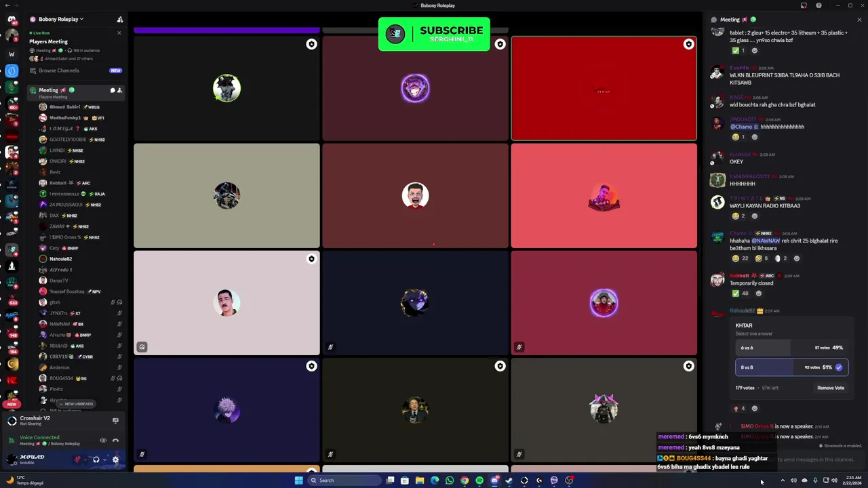Image resolution: width=868 pixels, height=488 pixels.
Task: Disconnect from voice with hang-up icon
Action: click(115, 441)
